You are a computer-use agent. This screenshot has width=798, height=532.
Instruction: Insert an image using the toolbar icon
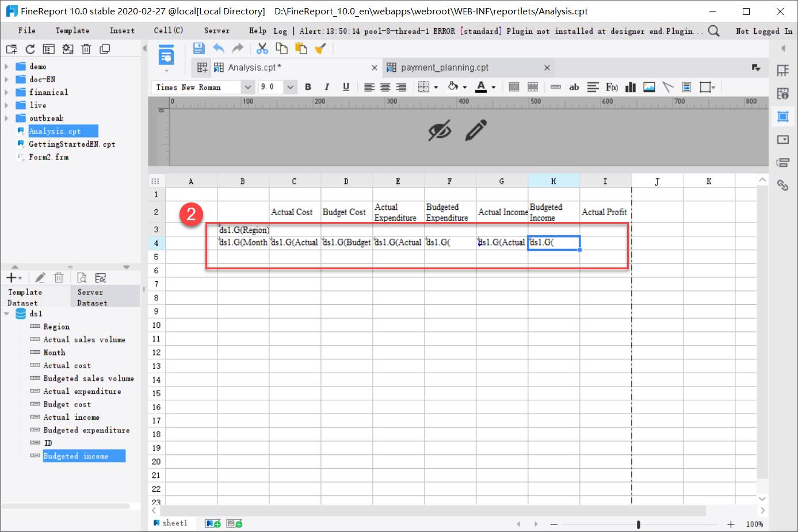tap(649, 87)
